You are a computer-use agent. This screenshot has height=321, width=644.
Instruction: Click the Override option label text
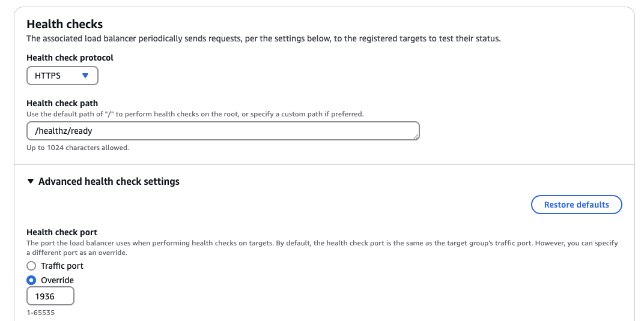(x=57, y=280)
